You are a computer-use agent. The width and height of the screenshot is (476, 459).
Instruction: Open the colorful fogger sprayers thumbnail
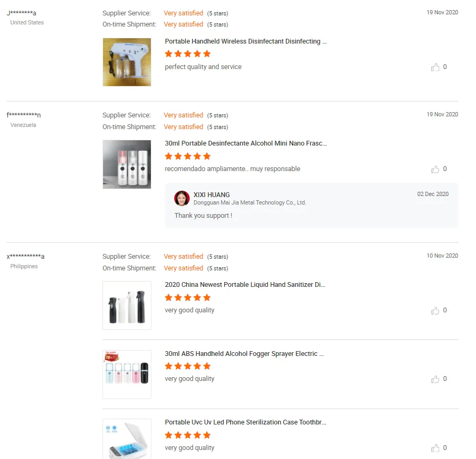(126, 374)
